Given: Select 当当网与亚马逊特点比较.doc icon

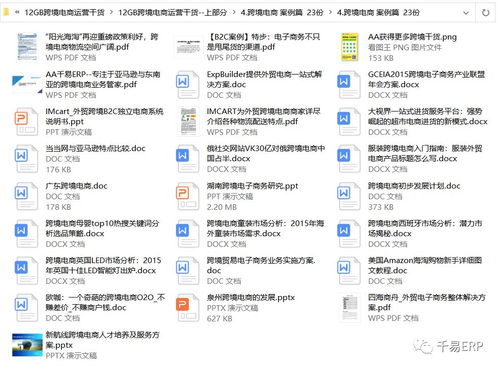Looking at the screenshot, I should tap(27, 159).
